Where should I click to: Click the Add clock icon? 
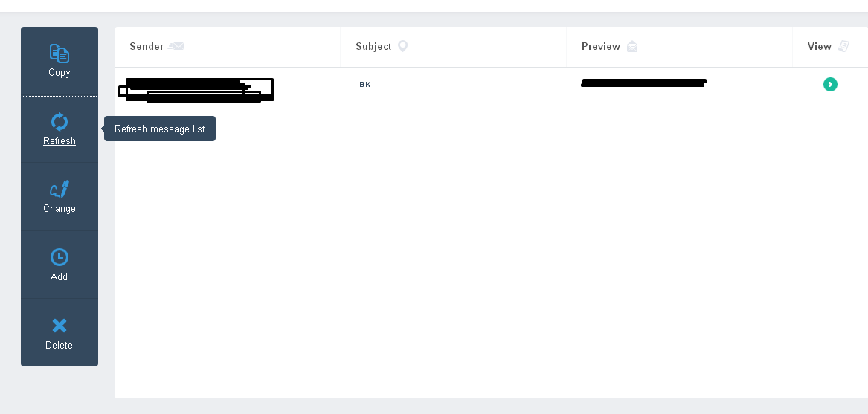pyautogui.click(x=60, y=257)
